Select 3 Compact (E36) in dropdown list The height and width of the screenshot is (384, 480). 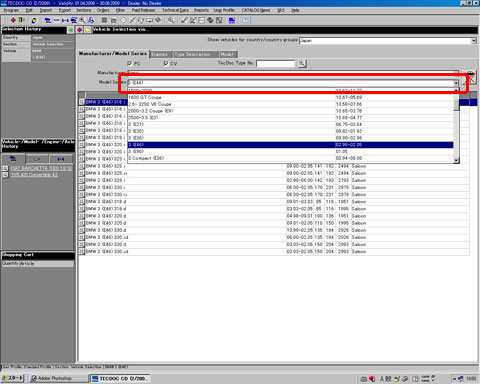pos(291,158)
